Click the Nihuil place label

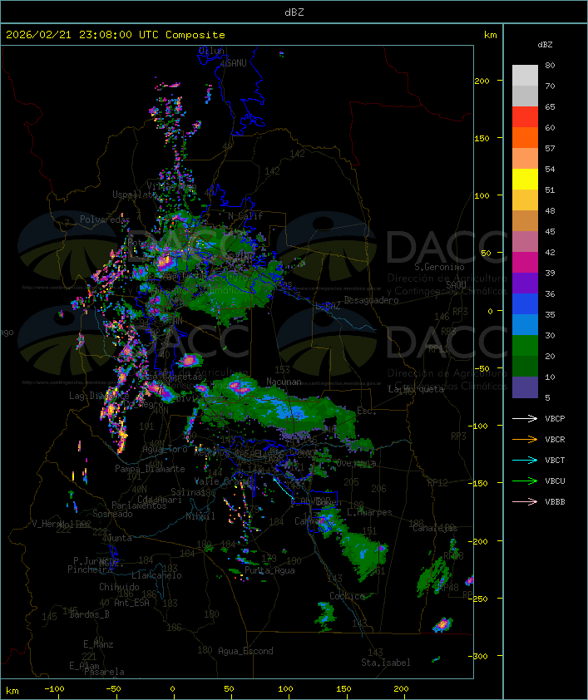click(200, 516)
